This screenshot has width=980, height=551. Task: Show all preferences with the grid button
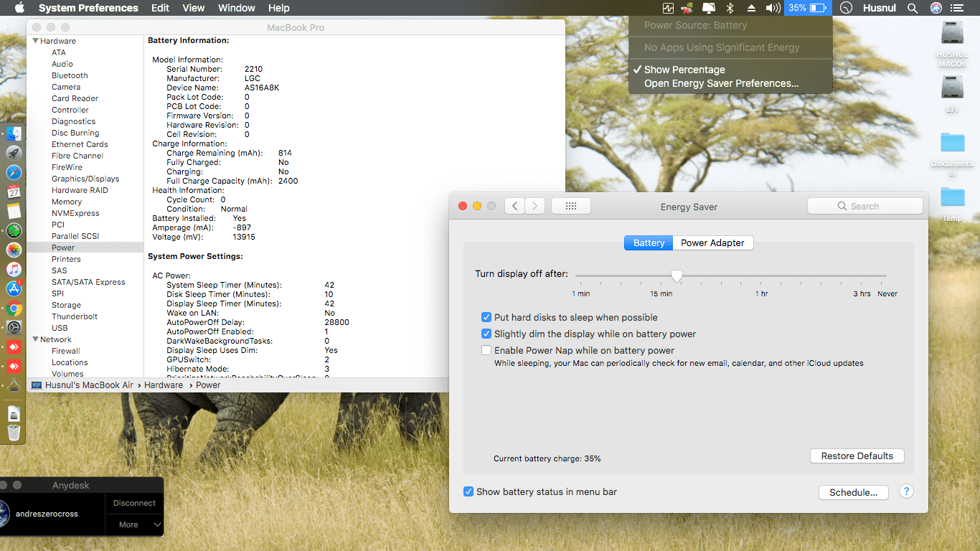click(x=571, y=206)
